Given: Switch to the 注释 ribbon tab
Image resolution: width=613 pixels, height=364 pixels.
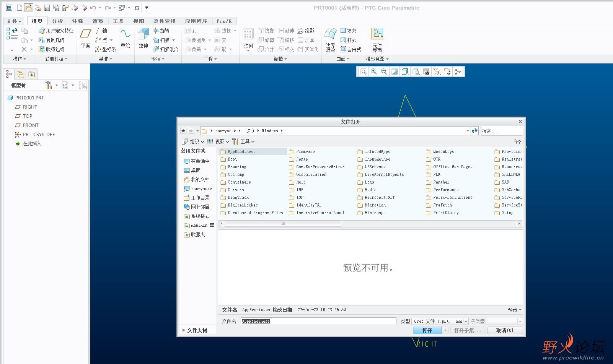Looking at the screenshot, I should tap(78, 21).
